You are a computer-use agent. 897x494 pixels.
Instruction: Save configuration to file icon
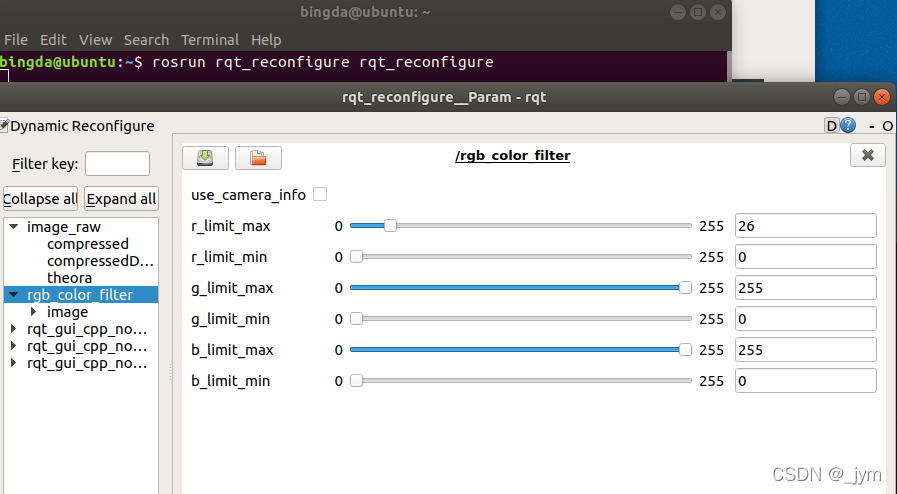(205, 158)
